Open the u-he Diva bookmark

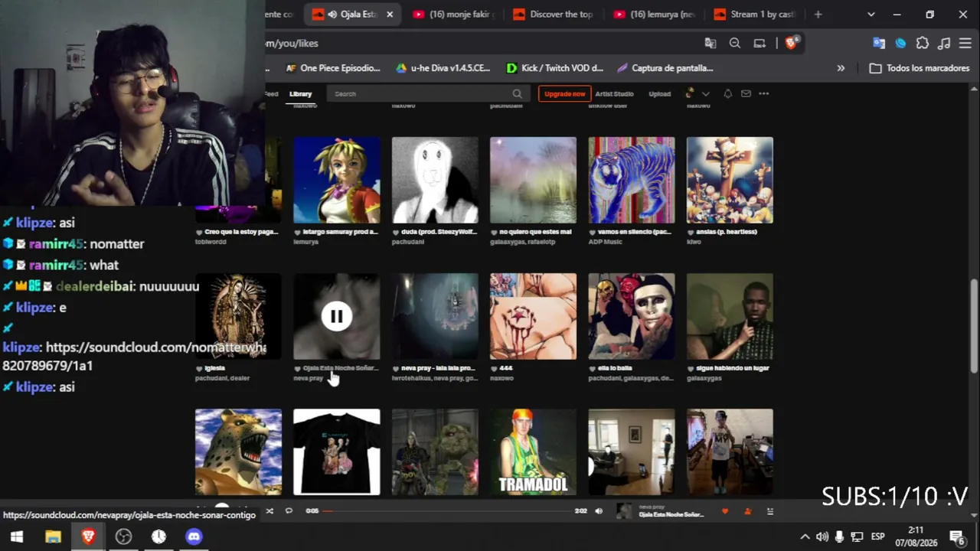coord(443,68)
